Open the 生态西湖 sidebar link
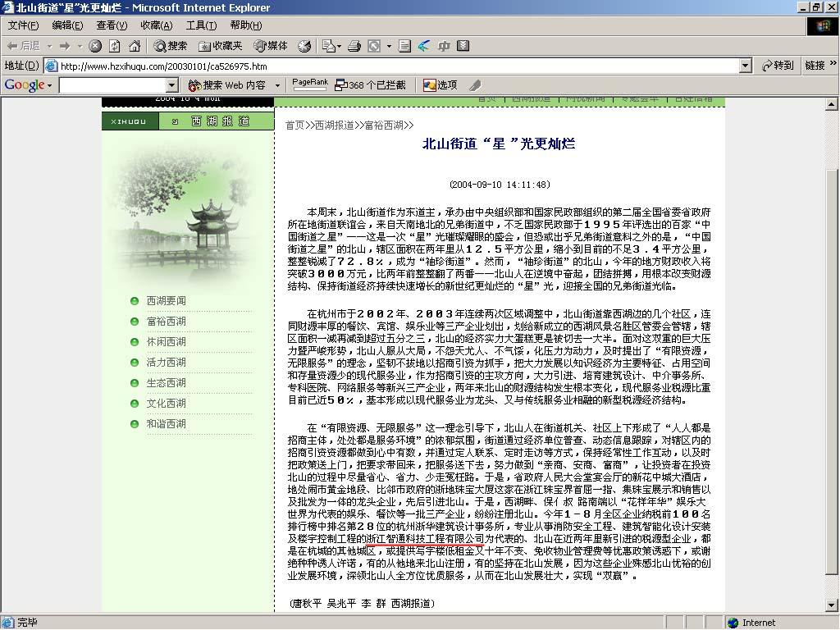This screenshot has width=840, height=630. click(x=167, y=383)
